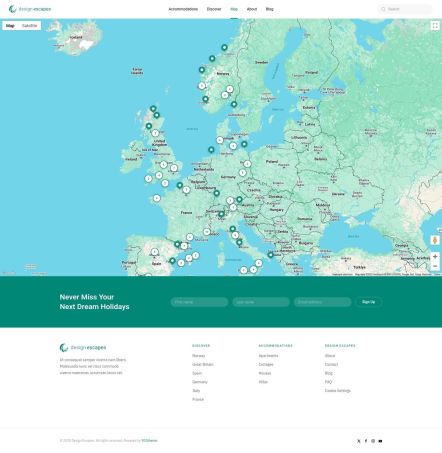Zoom in on the map
The image size is (442, 453).
(435, 257)
